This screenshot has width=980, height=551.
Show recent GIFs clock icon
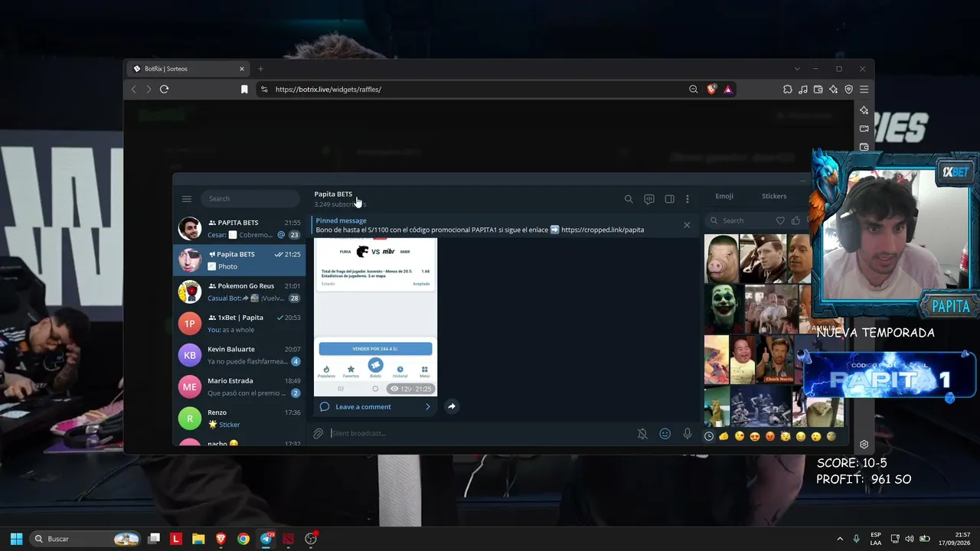(x=709, y=436)
